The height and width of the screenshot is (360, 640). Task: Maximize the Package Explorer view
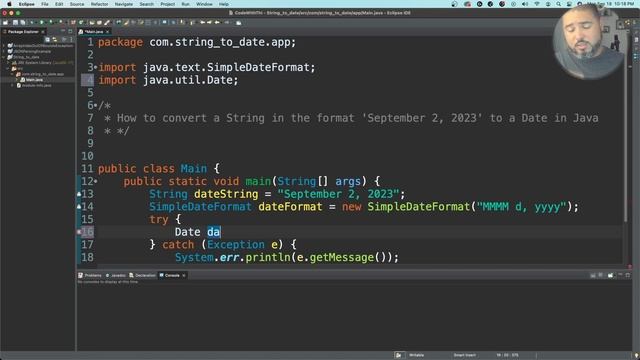70,31
